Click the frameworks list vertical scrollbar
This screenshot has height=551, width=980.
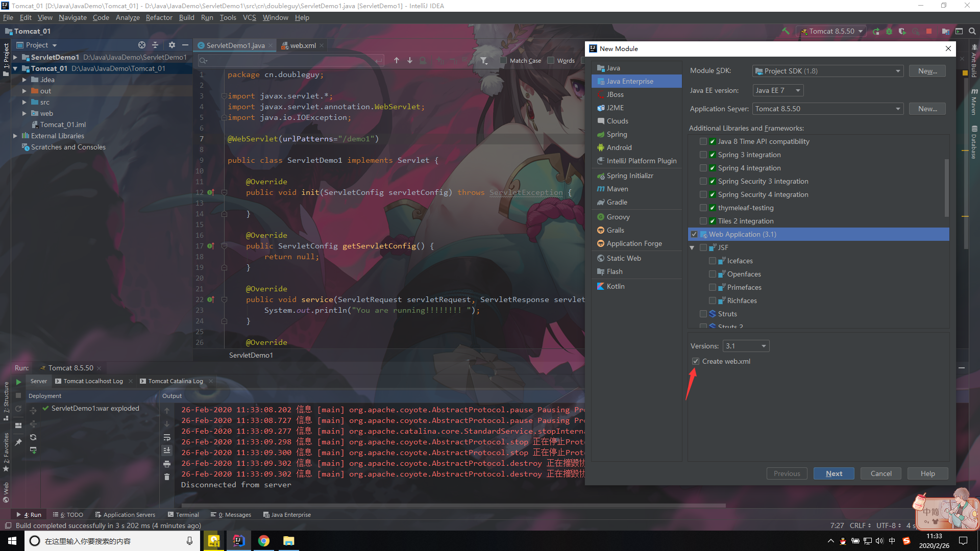(947, 189)
